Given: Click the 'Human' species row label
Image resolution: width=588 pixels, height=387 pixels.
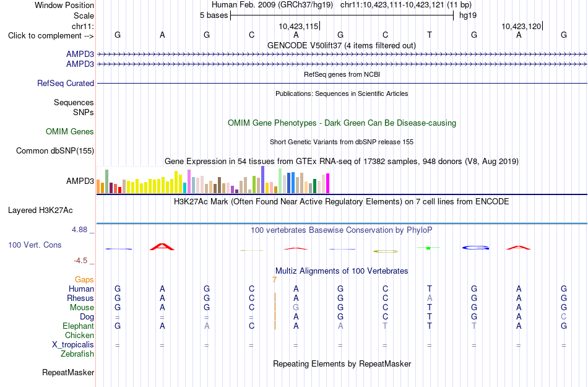Looking at the screenshot, I should (x=81, y=289).
